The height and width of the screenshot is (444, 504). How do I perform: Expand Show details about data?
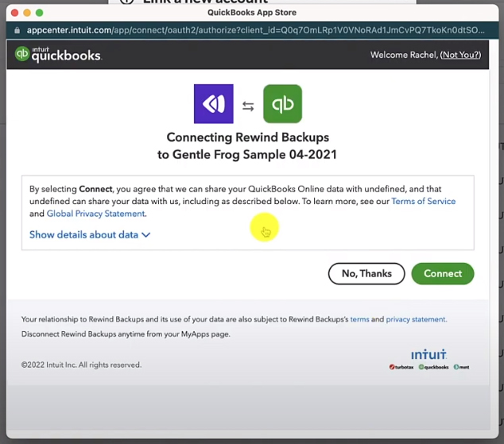coord(90,234)
